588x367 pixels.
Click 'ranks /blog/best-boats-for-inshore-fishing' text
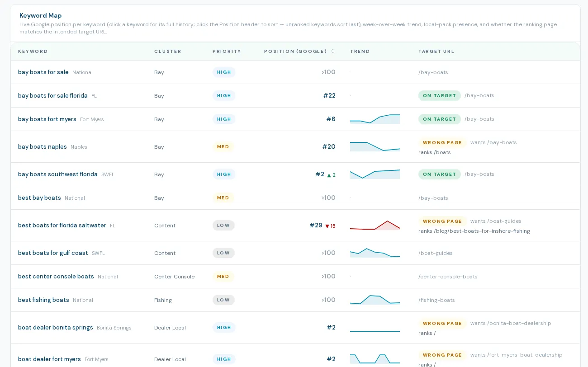pyautogui.click(x=474, y=231)
